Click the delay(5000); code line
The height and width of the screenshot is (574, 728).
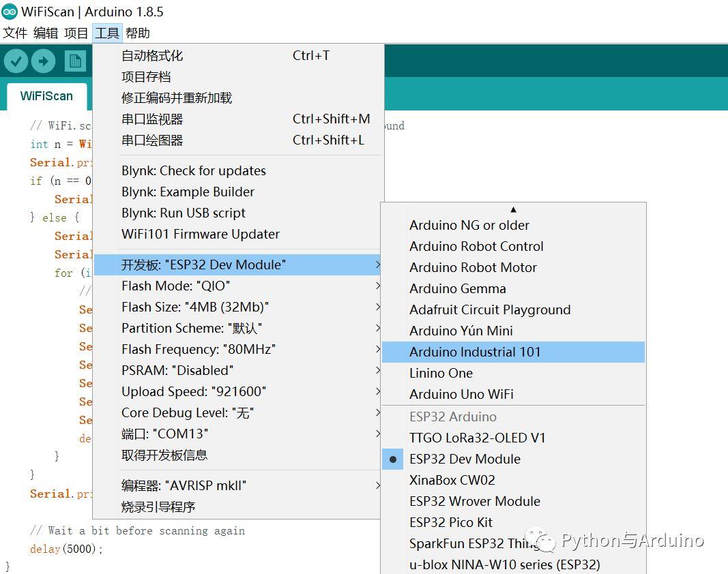(66, 549)
